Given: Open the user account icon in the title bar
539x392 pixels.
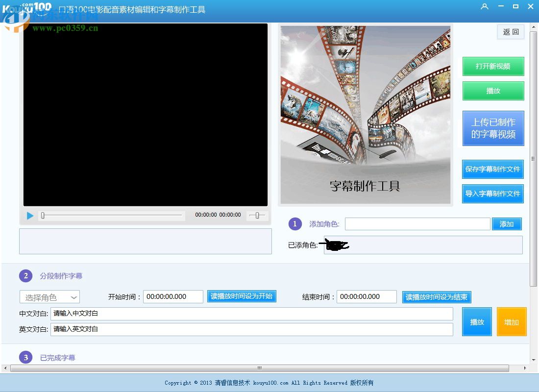Looking at the screenshot, I should (485, 6).
